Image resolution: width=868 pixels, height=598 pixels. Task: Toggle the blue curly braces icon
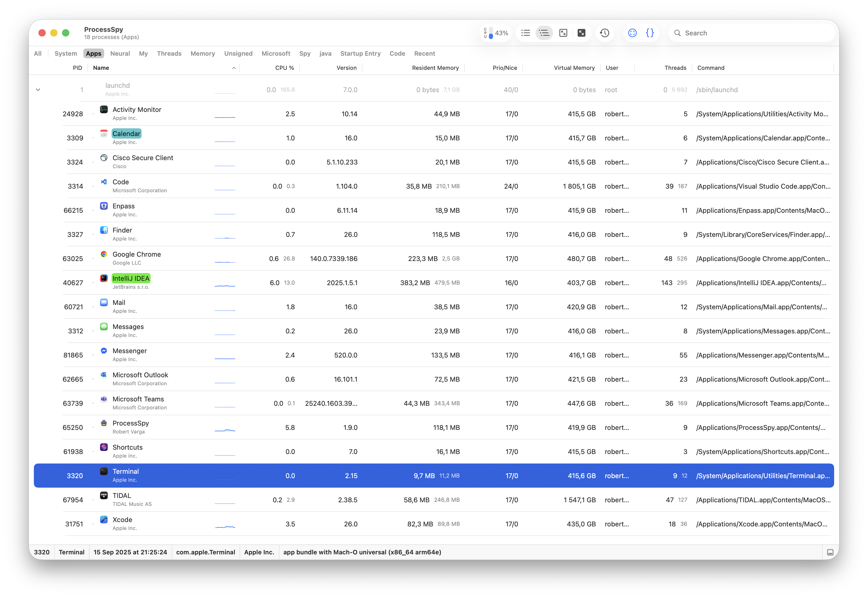point(650,33)
